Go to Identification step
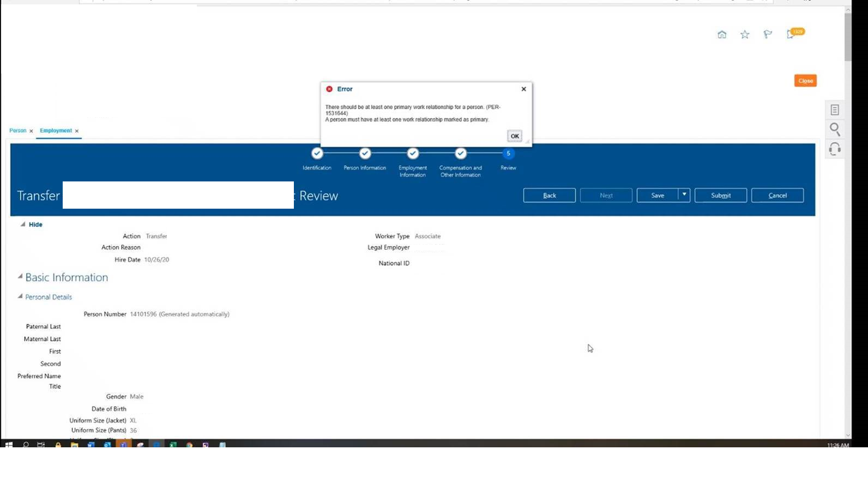 tap(317, 154)
